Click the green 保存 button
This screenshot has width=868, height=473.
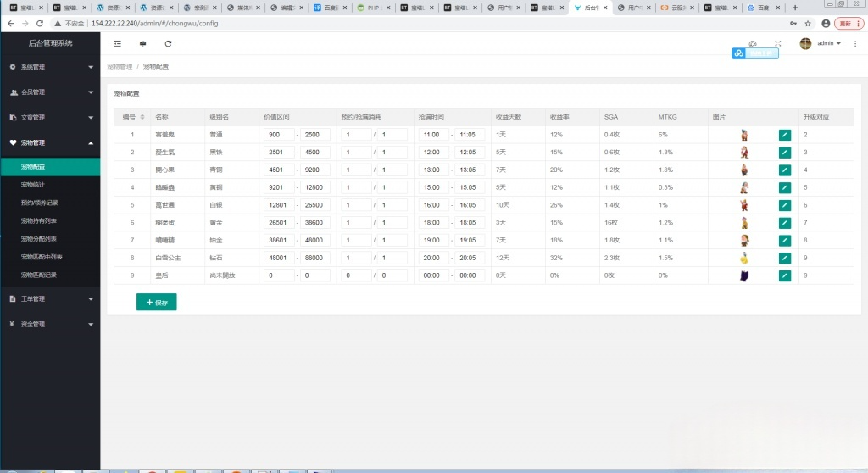click(x=157, y=302)
